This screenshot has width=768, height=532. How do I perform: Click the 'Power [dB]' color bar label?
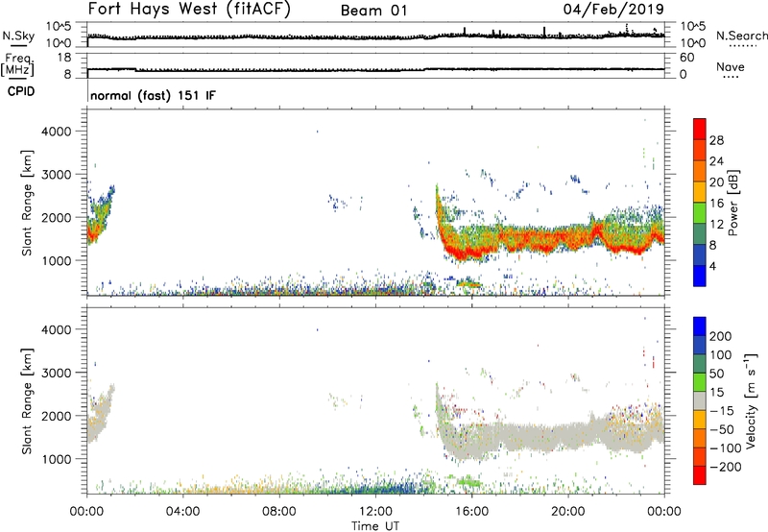click(733, 203)
